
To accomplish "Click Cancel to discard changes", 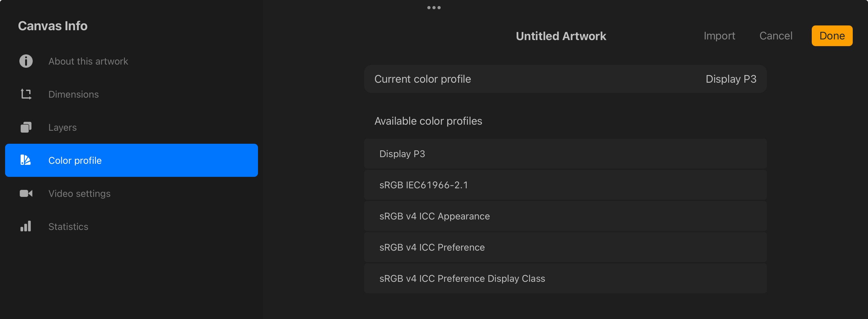I will coord(776,36).
